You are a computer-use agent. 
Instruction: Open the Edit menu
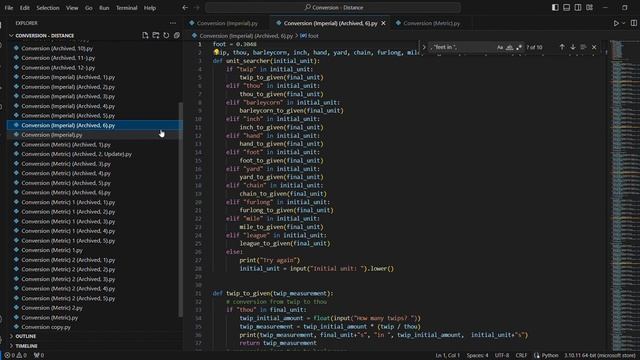[24, 8]
